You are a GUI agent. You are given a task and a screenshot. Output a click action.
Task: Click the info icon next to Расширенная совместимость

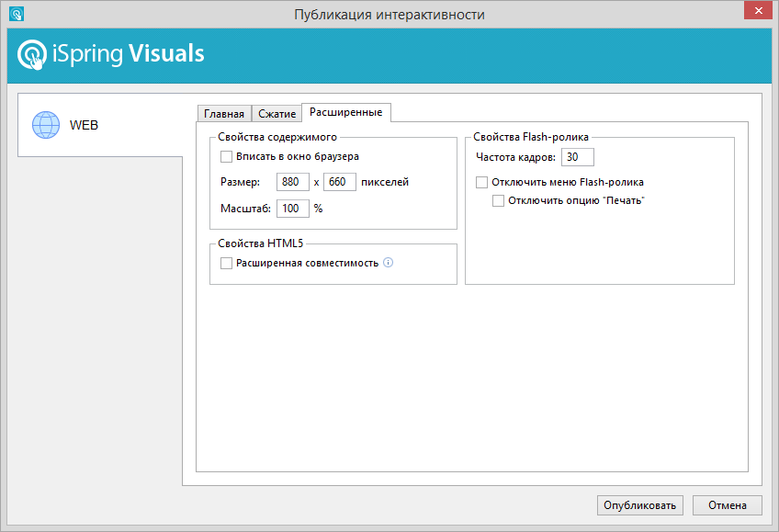388,262
